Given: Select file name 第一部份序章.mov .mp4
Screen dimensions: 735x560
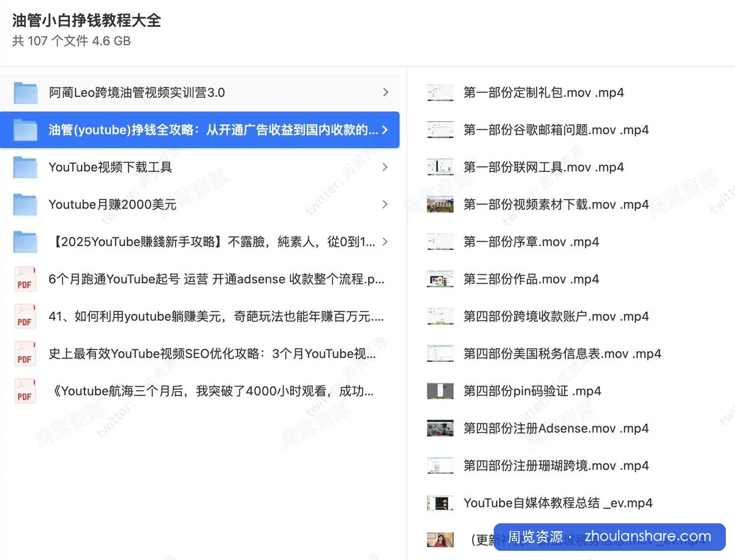Looking at the screenshot, I should tap(531, 242).
